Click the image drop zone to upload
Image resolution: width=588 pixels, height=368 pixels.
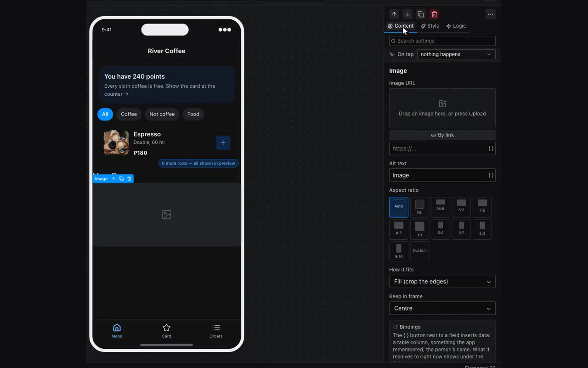[442, 108]
